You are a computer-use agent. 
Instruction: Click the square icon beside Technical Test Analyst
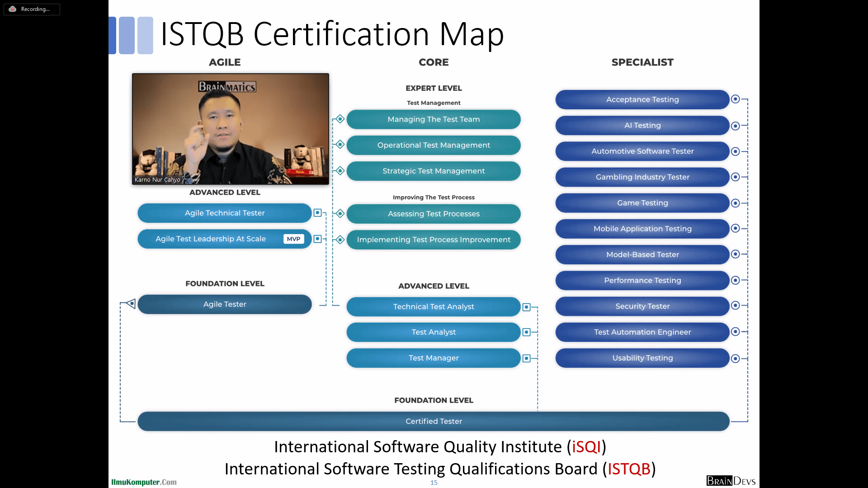click(526, 307)
